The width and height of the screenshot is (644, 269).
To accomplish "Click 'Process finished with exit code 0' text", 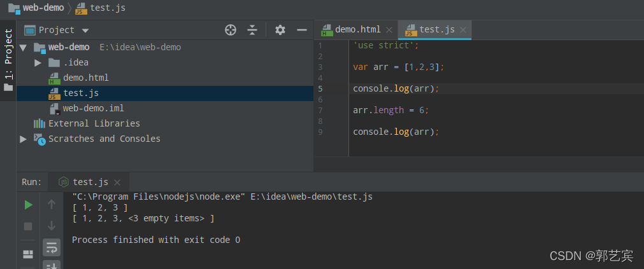I will point(156,240).
